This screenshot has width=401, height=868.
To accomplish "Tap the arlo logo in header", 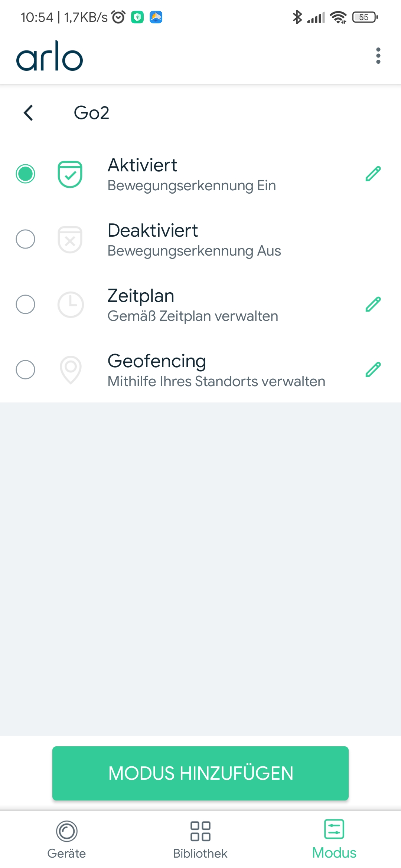I will click(x=49, y=56).
